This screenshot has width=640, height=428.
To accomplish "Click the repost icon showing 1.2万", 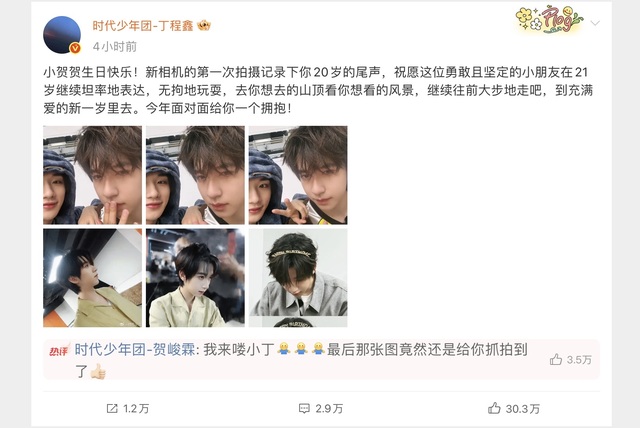I will click(x=112, y=408).
